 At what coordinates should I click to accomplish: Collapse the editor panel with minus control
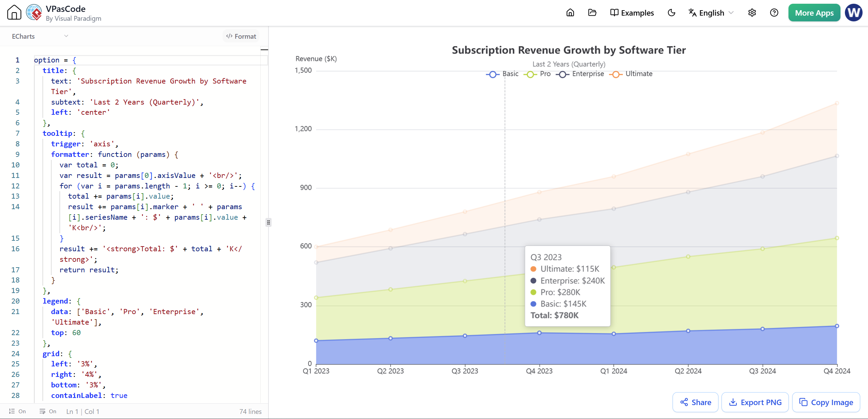(264, 50)
